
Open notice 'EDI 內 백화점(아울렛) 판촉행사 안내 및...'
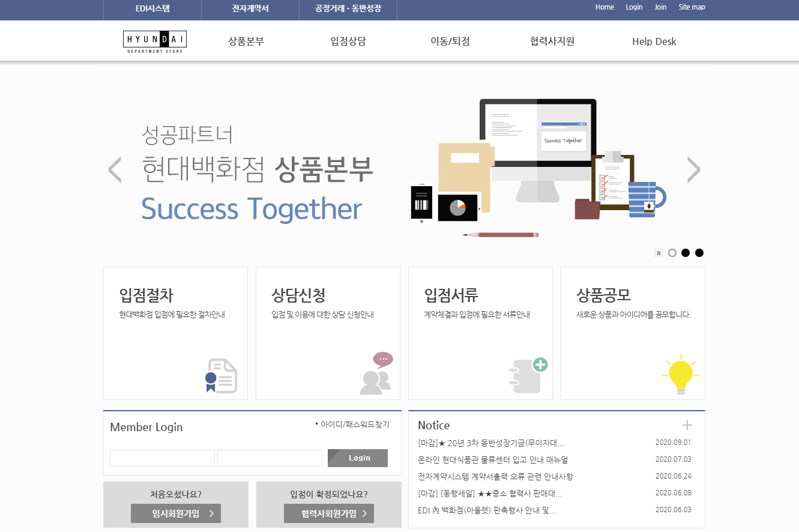point(487,510)
